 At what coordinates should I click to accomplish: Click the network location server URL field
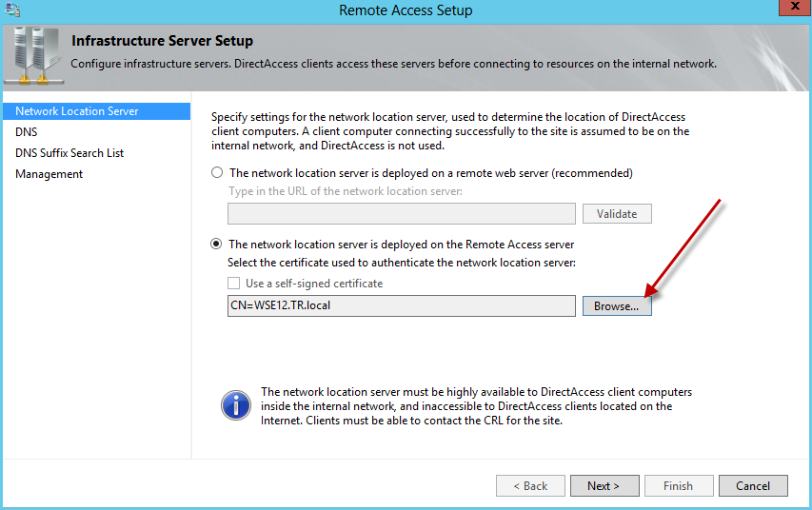(402, 213)
